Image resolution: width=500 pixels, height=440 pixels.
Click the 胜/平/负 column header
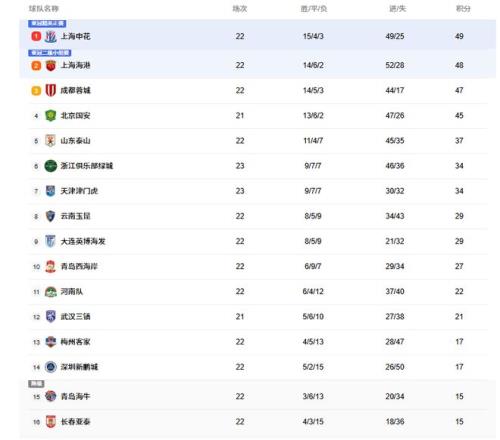314,9
